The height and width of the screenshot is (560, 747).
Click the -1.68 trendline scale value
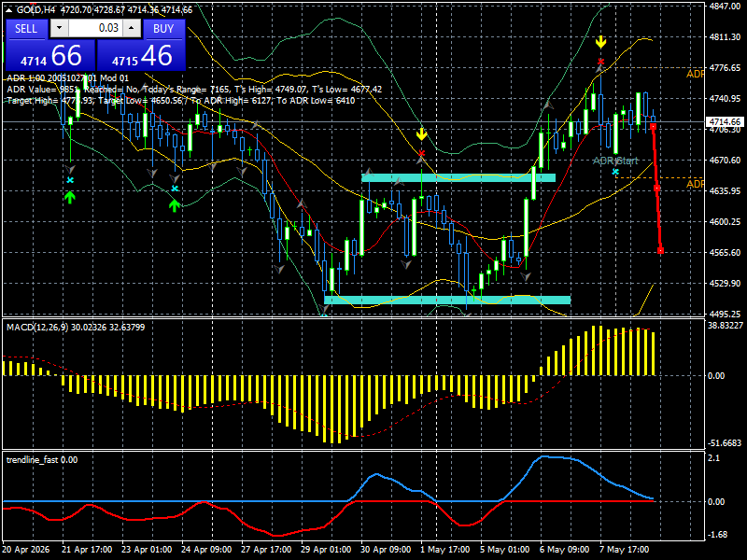[x=717, y=535]
